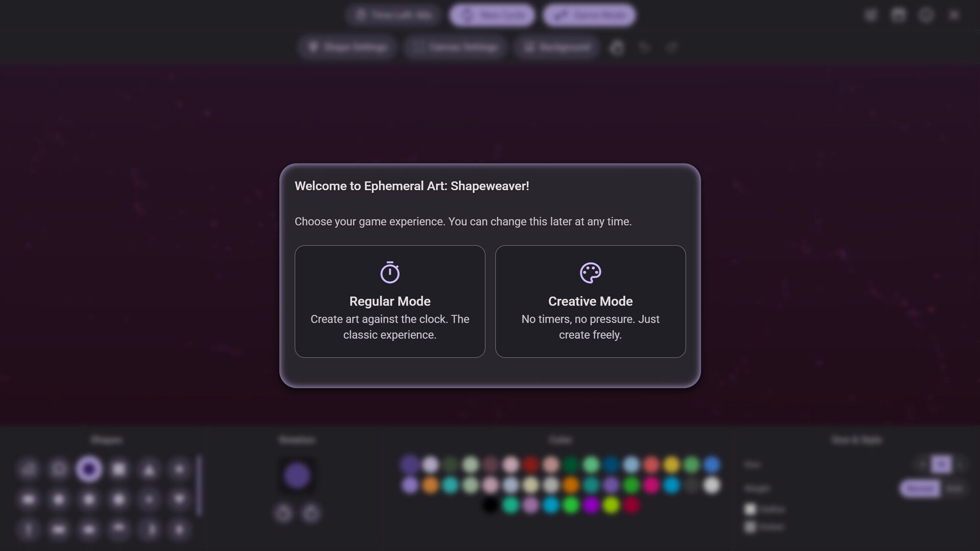Click the New Cycle pill at top

click(493, 15)
